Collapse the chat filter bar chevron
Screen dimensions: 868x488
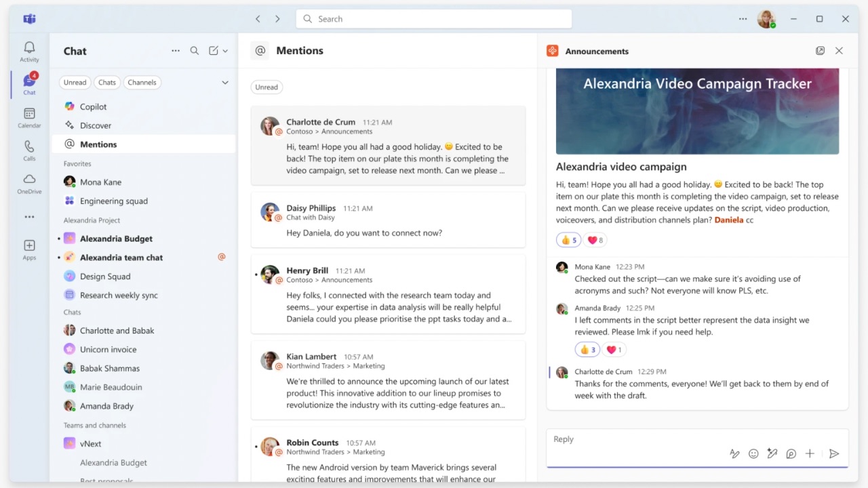(224, 82)
